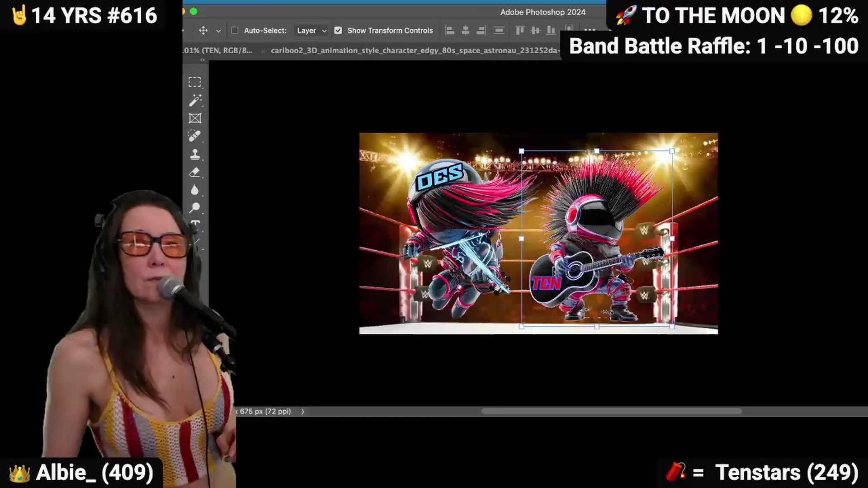Align right edges of layers

point(481,30)
